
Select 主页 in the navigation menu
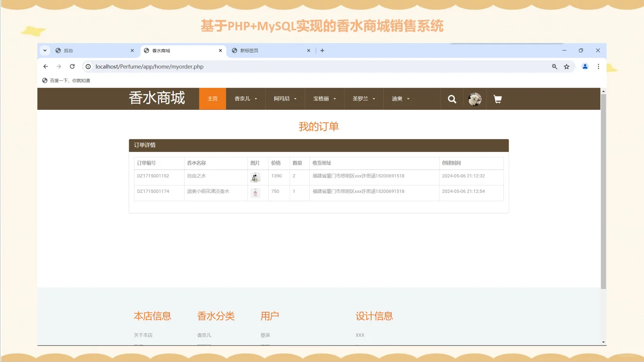click(x=212, y=99)
